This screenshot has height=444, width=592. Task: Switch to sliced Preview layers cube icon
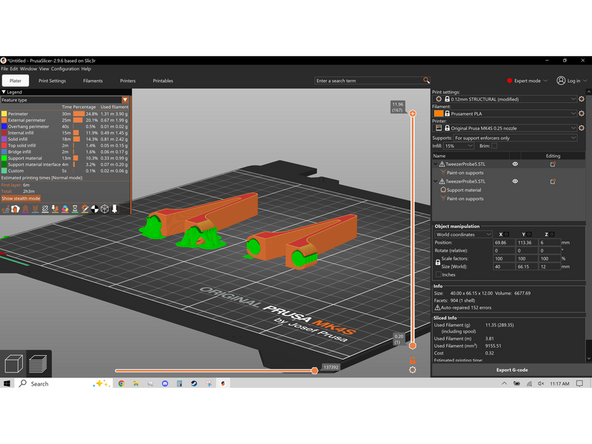[x=38, y=364]
